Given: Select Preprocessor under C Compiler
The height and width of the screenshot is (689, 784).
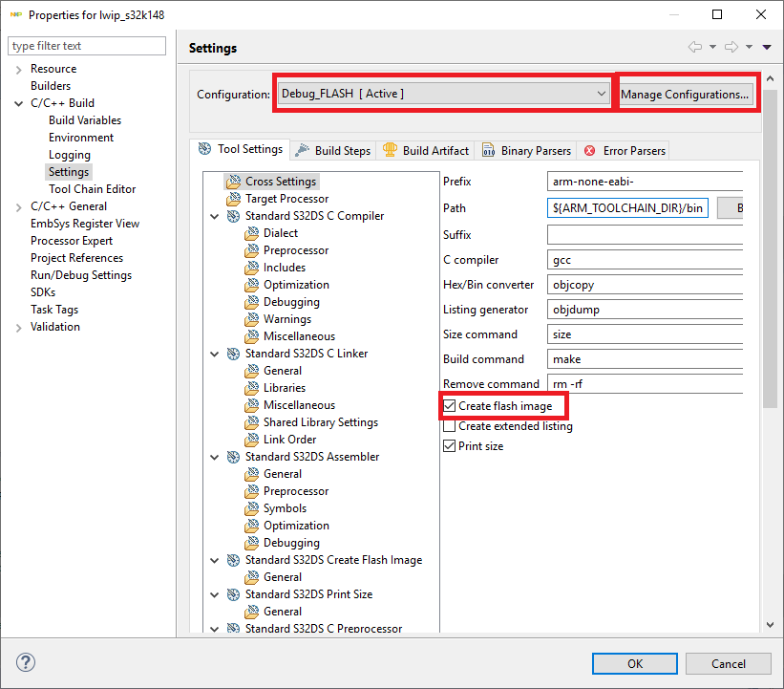Looking at the screenshot, I should (x=296, y=250).
